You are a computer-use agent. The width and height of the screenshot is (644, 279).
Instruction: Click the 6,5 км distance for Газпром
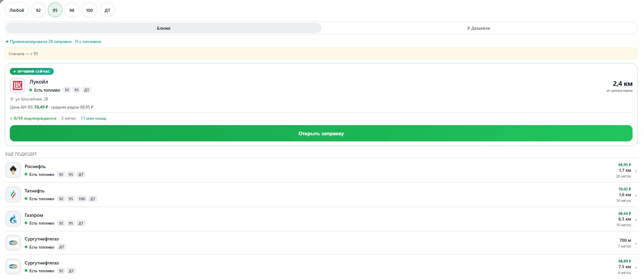625,219
